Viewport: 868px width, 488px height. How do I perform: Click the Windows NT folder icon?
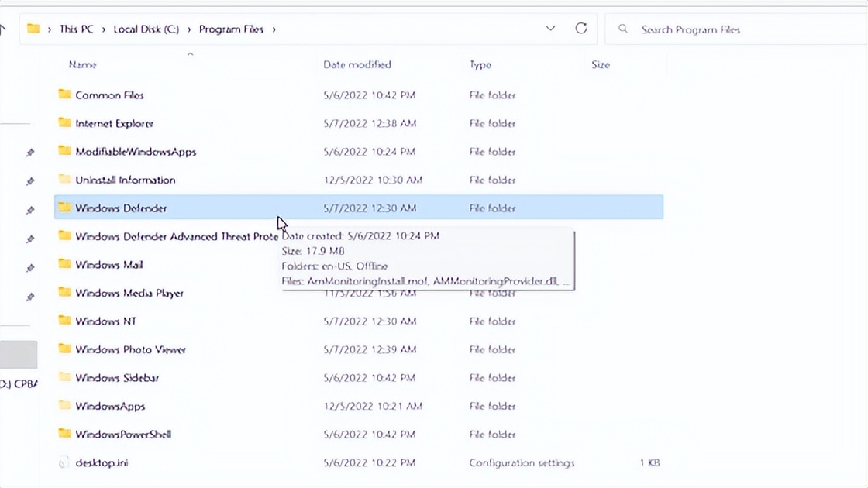(65, 321)
